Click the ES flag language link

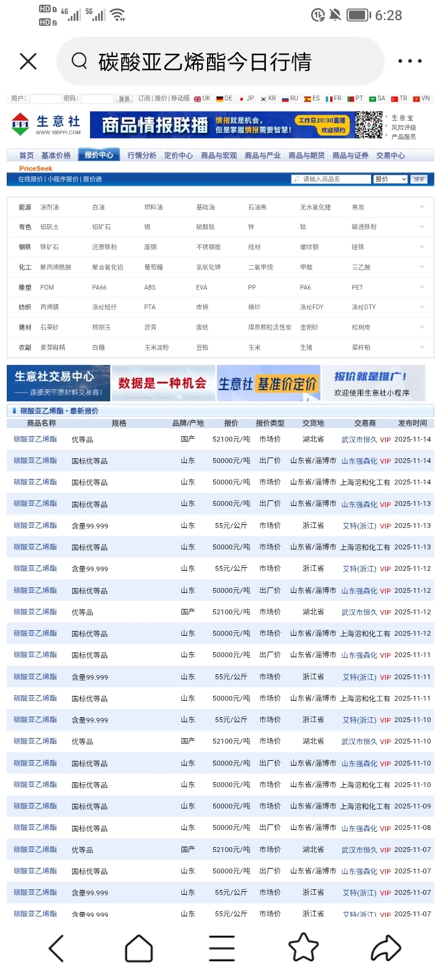click(x=312, y=99)
